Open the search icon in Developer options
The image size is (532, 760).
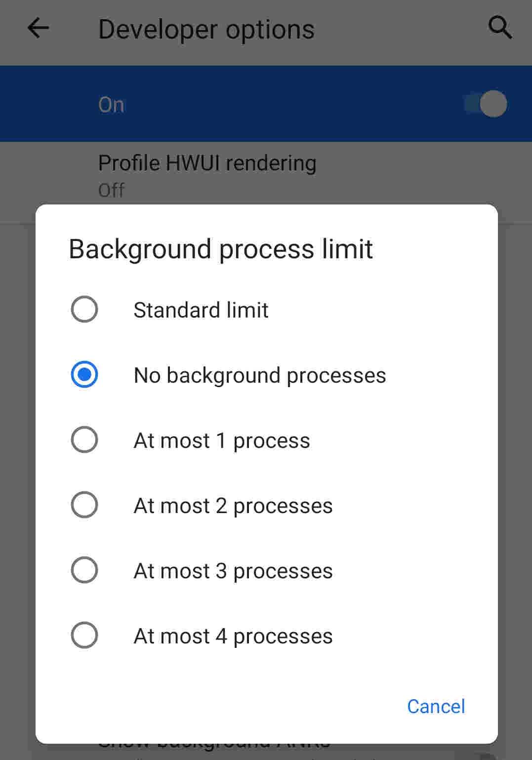[500, 28]
